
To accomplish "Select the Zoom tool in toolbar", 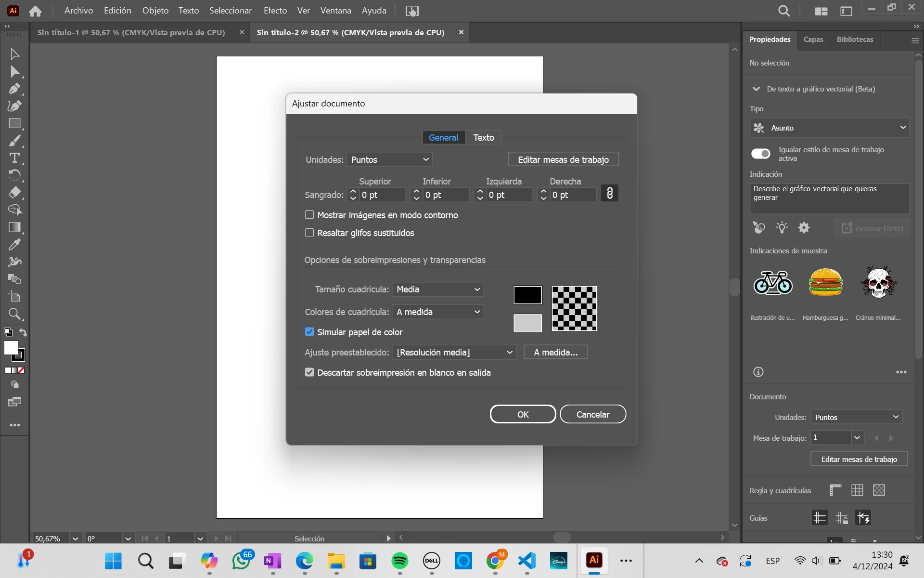I will pos(14,314).
